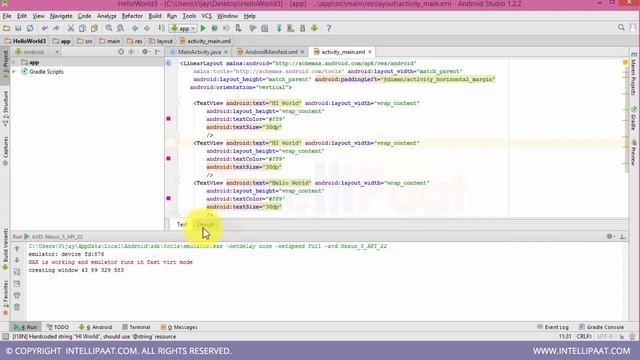Viewport: 640px width, 360px height.
Task: Click the Run panel up arrow
Action: click(x=17, y=249)
